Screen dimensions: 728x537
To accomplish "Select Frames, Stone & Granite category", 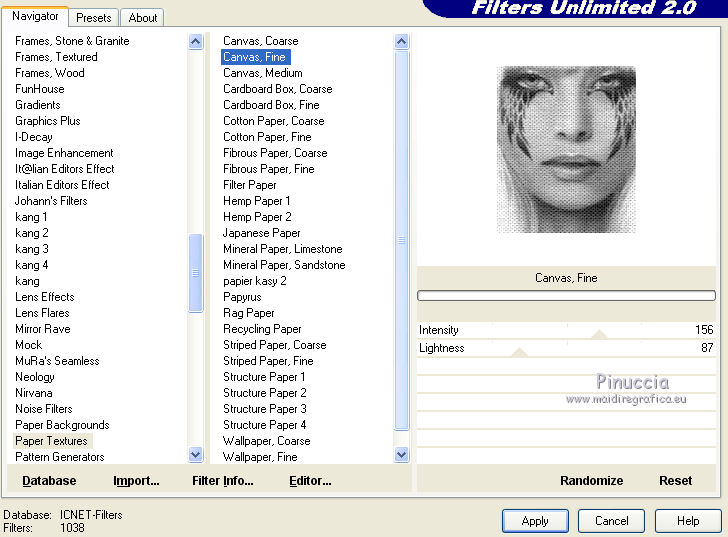I will (72, 41).
